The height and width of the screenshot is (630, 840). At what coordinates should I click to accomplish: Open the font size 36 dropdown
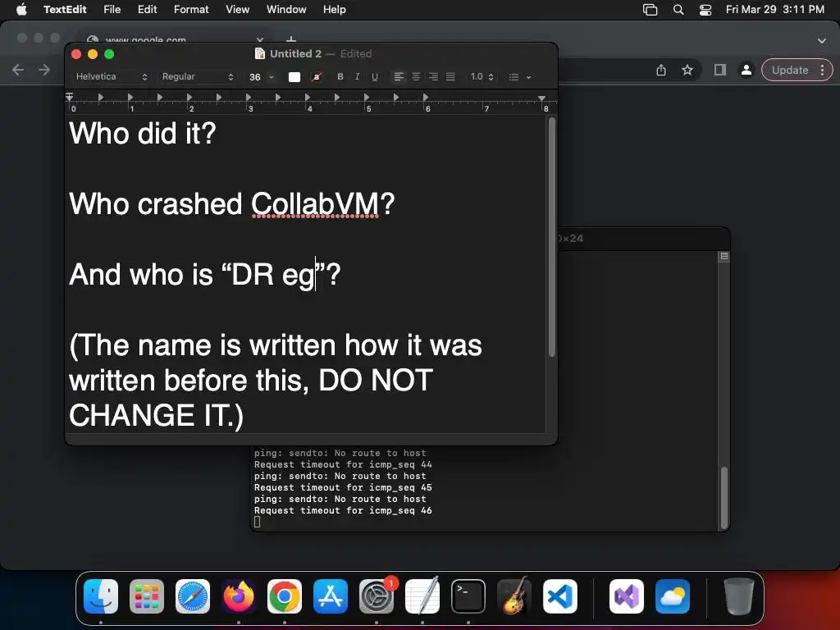[x=262, y=76]
